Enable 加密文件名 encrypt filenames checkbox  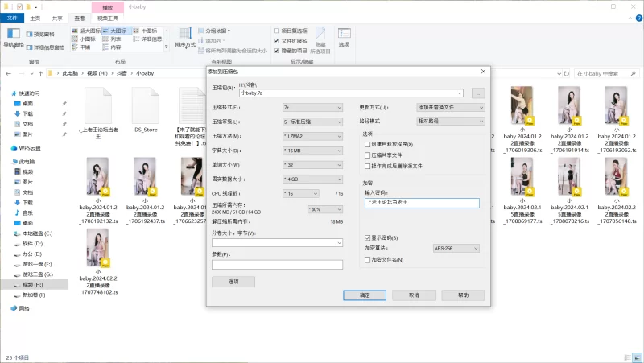[x=367, y=260]
